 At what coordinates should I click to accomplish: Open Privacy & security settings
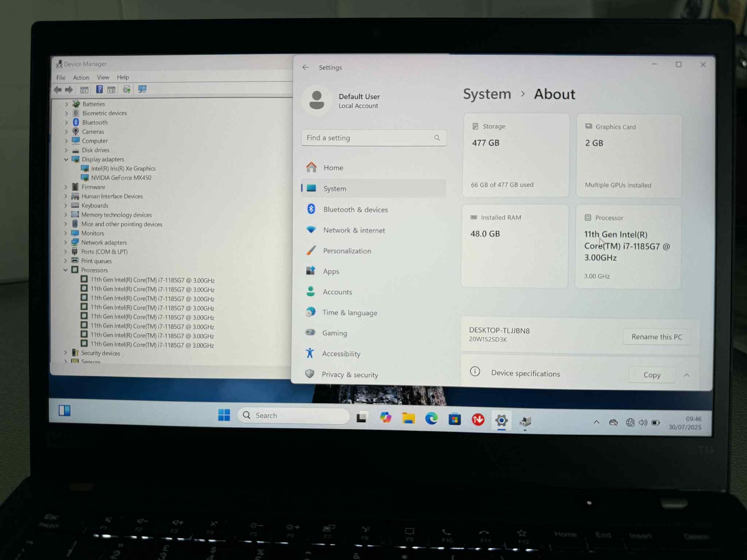click(373, 374)
